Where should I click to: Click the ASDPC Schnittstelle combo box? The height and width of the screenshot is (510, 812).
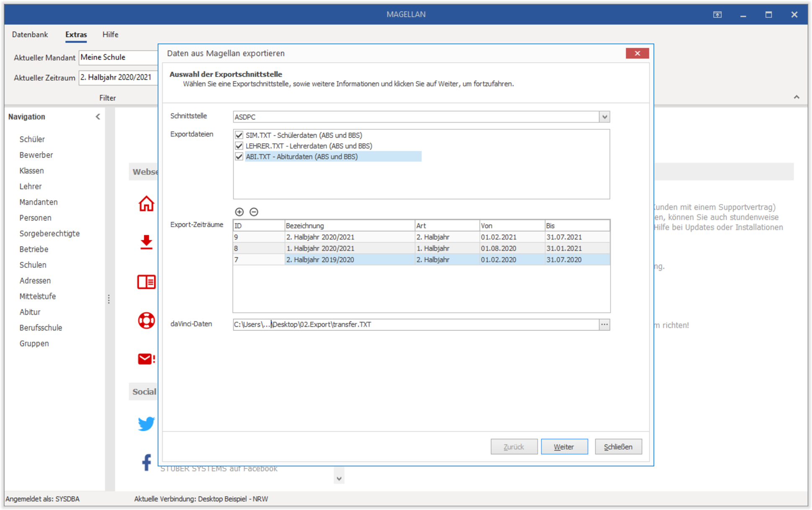(421, 117)
